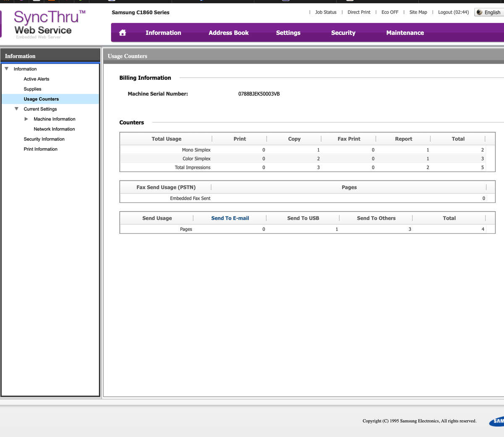504x437 pixels.
Task: Click the SyncThru Web Service logo
Action: pyautogui.click(x=46, y=24)
